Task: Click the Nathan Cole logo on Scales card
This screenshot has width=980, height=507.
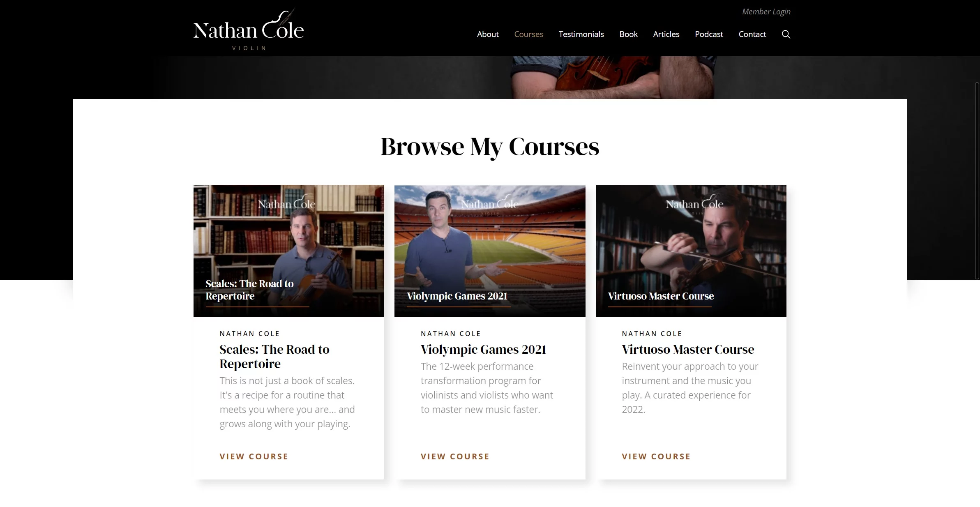Action: pos(288,204)
